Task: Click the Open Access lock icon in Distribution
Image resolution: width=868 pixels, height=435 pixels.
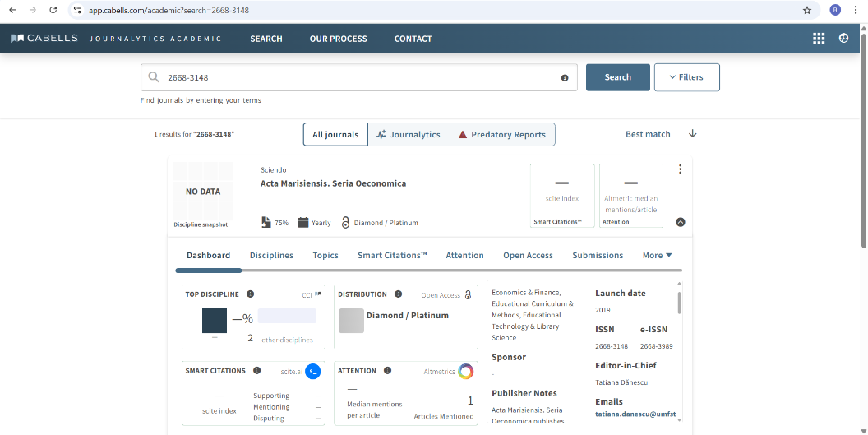Action: [x=468, y=295]
